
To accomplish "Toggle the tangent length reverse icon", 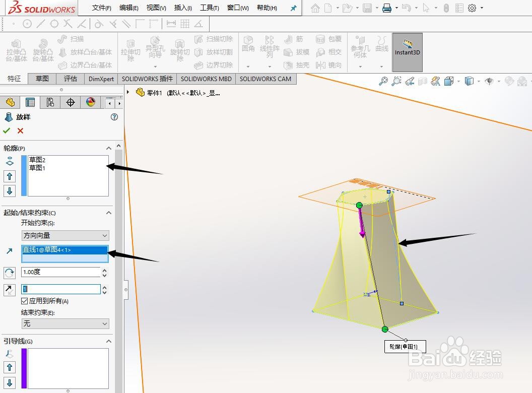I will click(x=9, y=290).
